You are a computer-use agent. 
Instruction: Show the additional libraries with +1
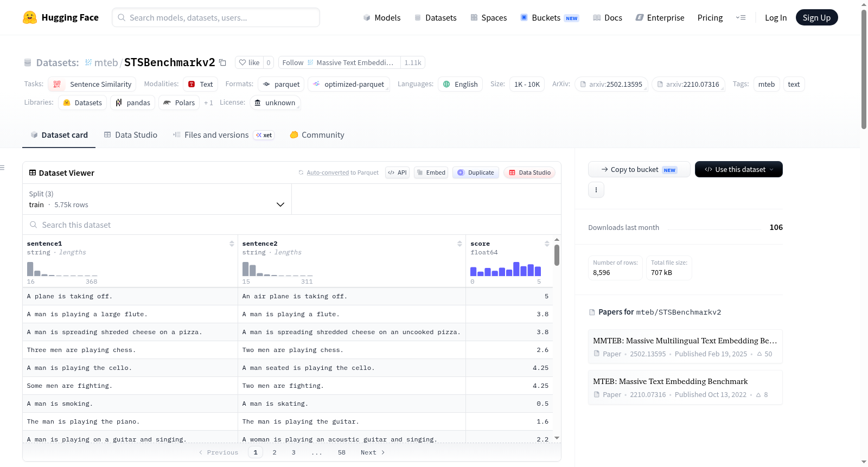208,103
